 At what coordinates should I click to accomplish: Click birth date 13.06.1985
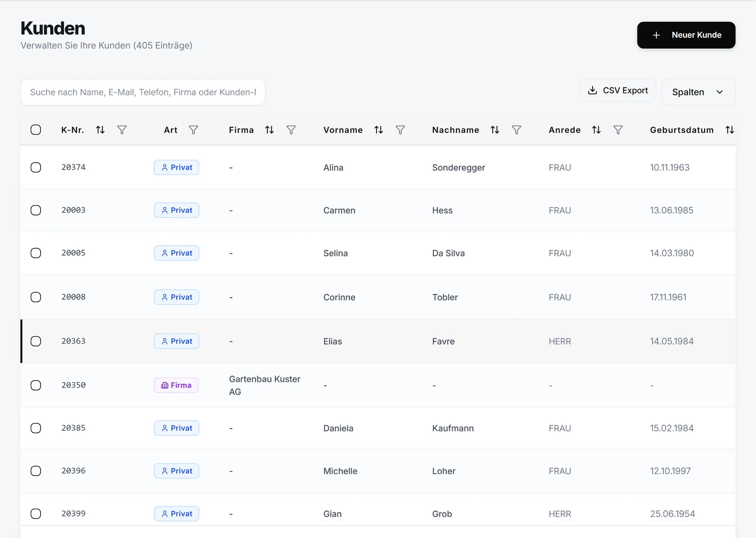(671, 210)
